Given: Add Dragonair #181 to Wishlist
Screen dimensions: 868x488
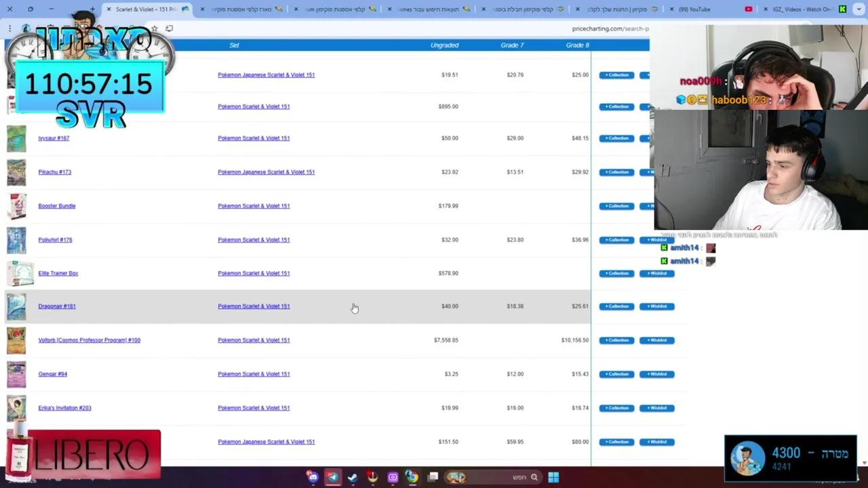Looking at the screenshot, I should [x=657, y=306].
